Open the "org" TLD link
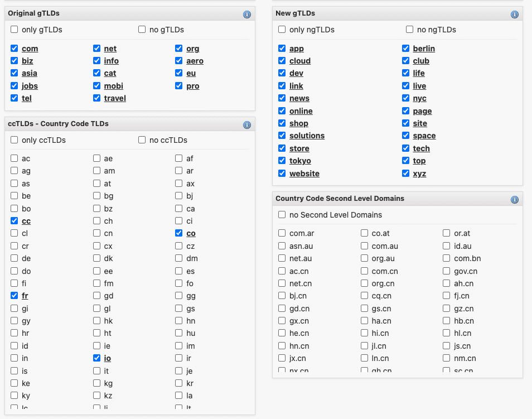The image size is (532, 419). coord(193,49)
